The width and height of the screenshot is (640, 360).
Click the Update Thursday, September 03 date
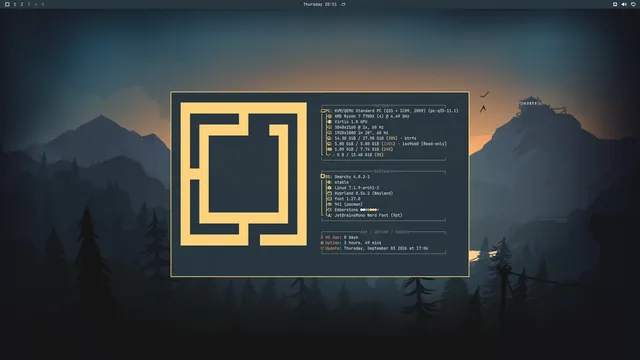(386, 248)
